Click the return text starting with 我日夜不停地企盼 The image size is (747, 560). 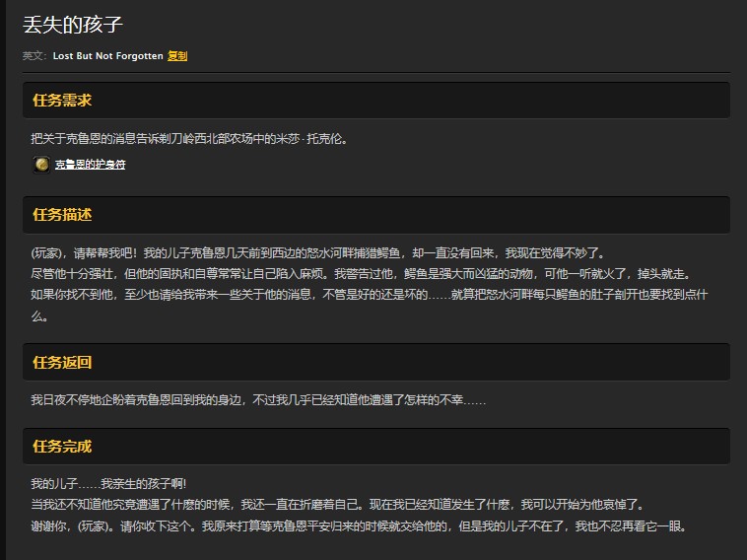click(x=256, y=400)
